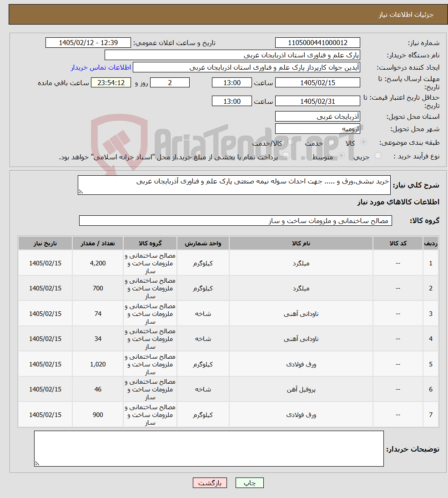Click the resize handle of buyer notes box

37,464
